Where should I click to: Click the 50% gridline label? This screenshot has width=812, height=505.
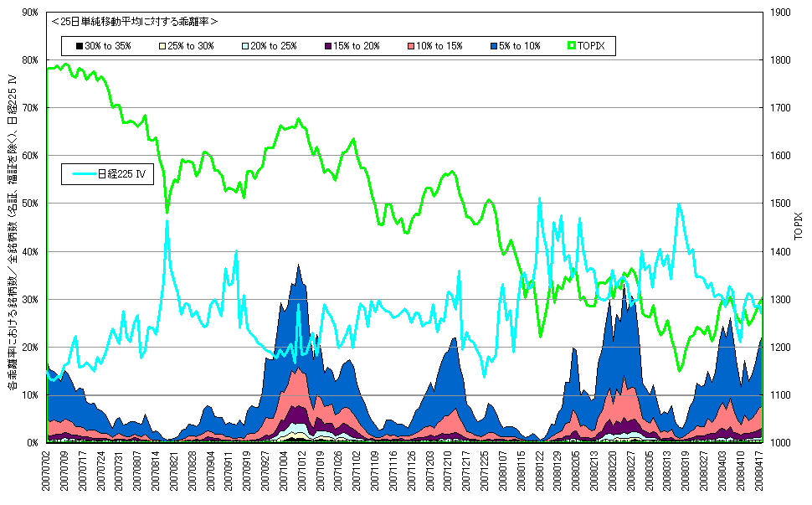[30, 204]
